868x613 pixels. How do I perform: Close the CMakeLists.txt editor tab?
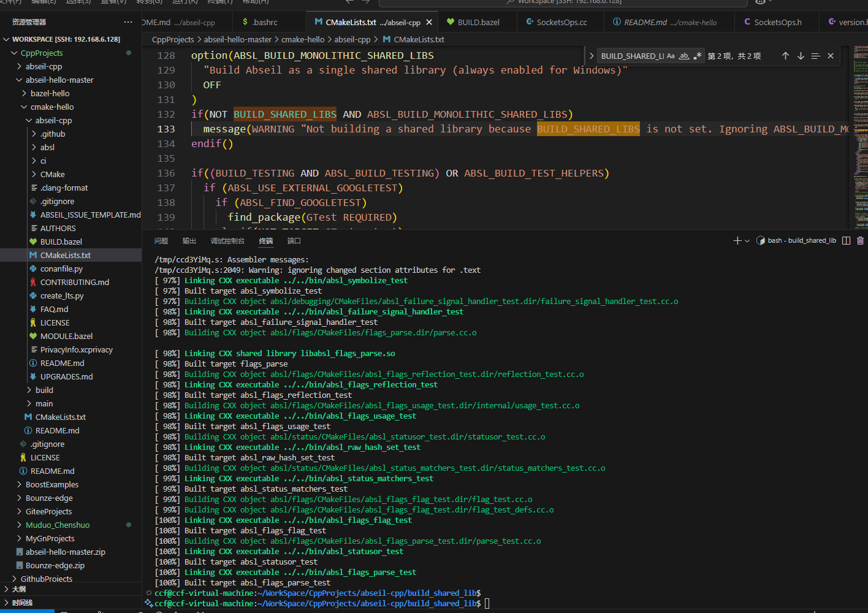(x=429, y=22)
